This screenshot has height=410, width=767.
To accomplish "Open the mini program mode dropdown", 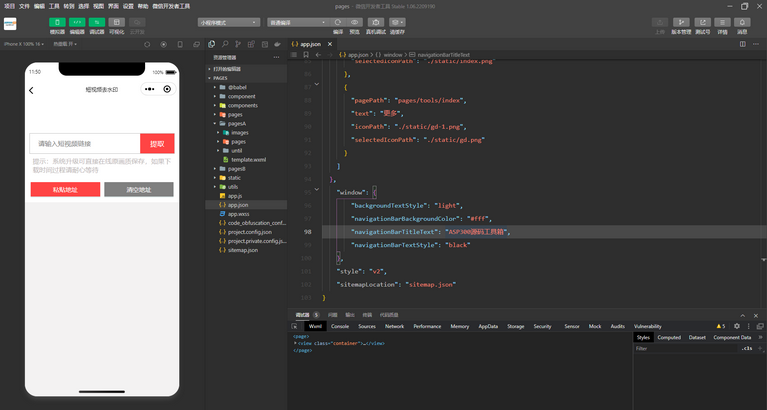I will coord(228,21).
